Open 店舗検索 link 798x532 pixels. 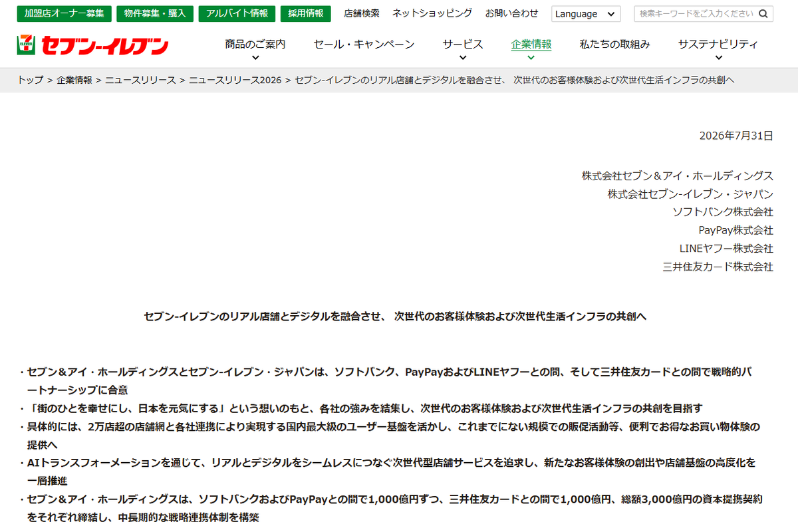click(x=362, y=13)
